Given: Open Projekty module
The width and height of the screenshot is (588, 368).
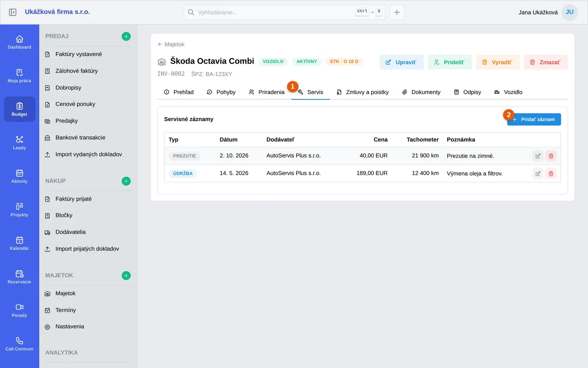Looking at the screenshot, I should (x=19, y=210).
